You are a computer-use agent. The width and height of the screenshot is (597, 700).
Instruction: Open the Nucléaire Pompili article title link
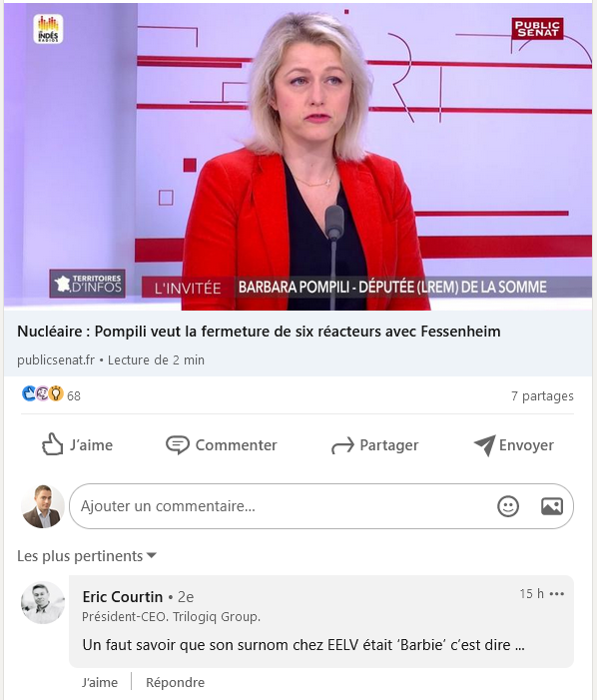[x=259, y=332]
